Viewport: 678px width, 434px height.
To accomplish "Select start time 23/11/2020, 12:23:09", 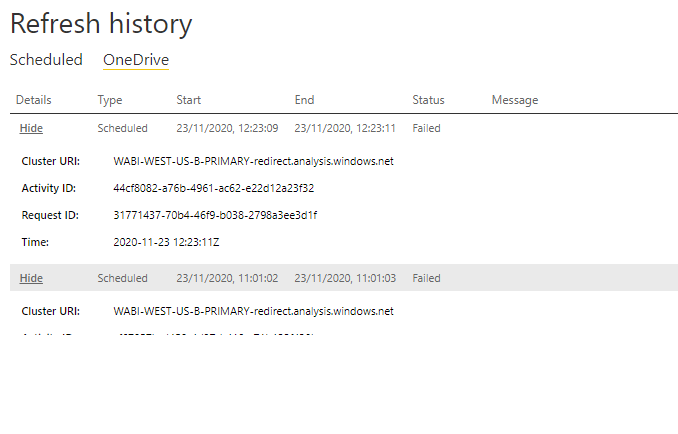I will (227, 128).
